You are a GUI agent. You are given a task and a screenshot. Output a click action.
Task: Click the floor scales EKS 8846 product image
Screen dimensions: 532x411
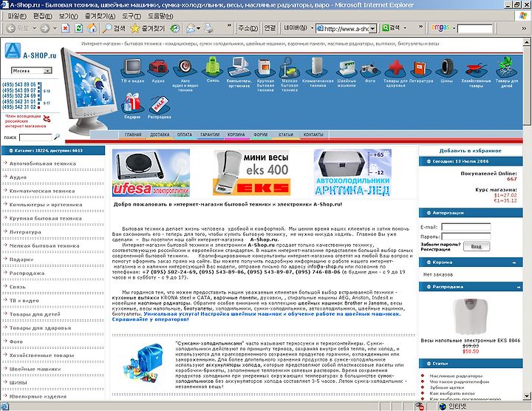pos(470,316)
